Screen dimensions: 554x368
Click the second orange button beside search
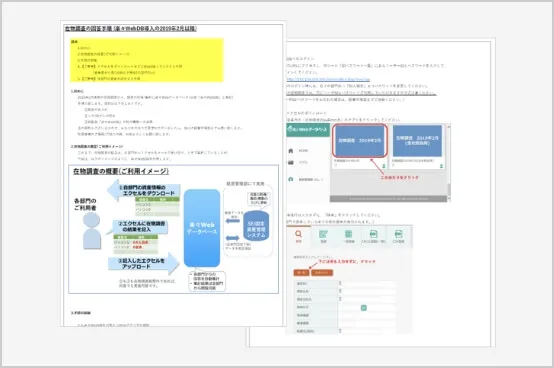(322, 273)
